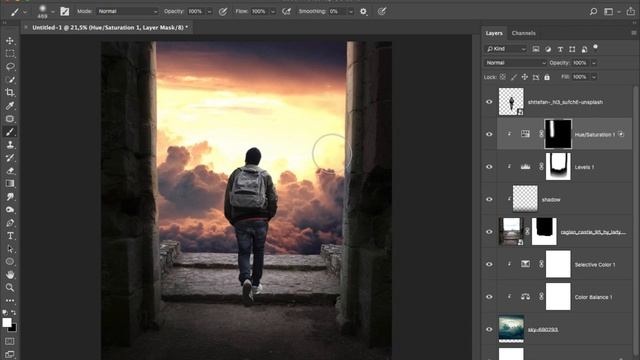Select the Eyedropper tool
Image resolution: width=640 pixels, height=360 pixels.
click(10, 106)
